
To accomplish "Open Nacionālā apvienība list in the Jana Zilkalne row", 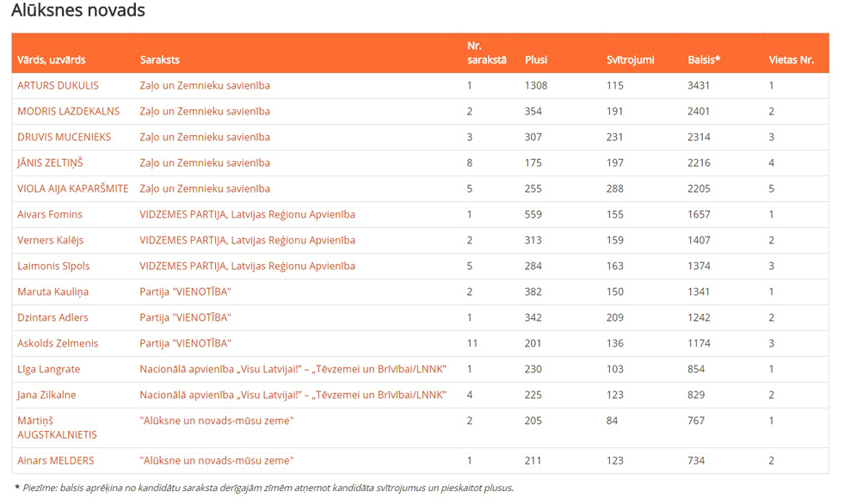I will coord(293,396).
